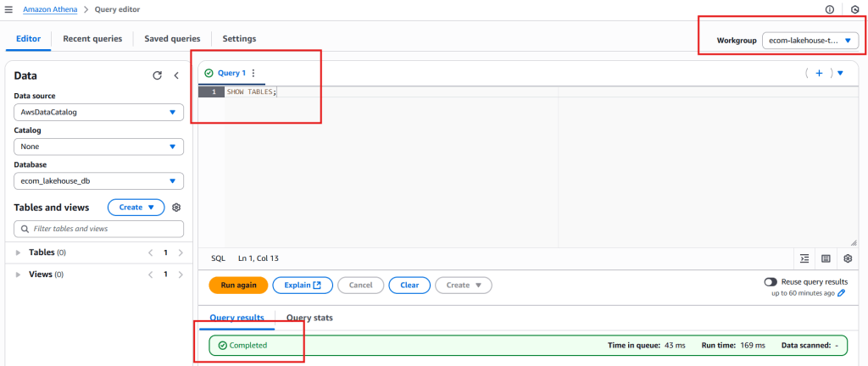The width and height of the screenshot is (868, 366).
Task: Open the Workgroup dropdown
Action: 810,40
